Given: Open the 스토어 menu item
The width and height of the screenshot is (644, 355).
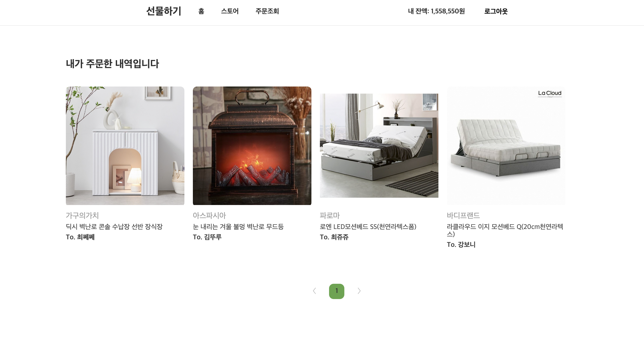Looking at the screenshot, I should coord(230,11).
